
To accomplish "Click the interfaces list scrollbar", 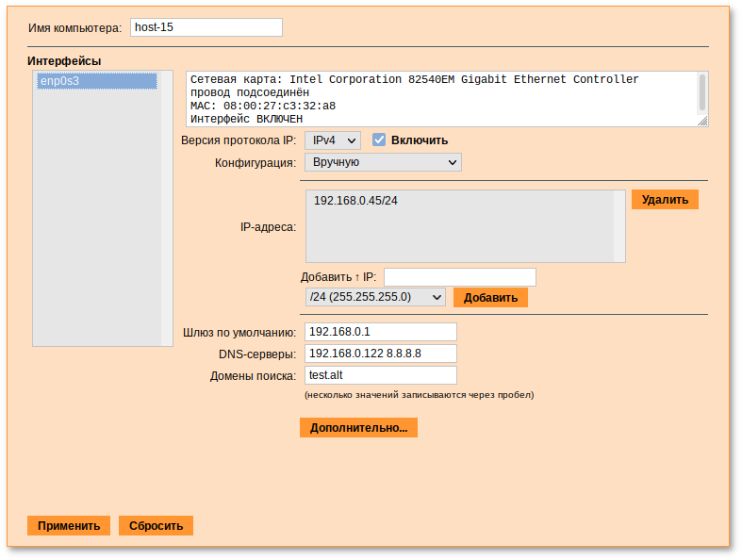I will [x=166, y=207].
